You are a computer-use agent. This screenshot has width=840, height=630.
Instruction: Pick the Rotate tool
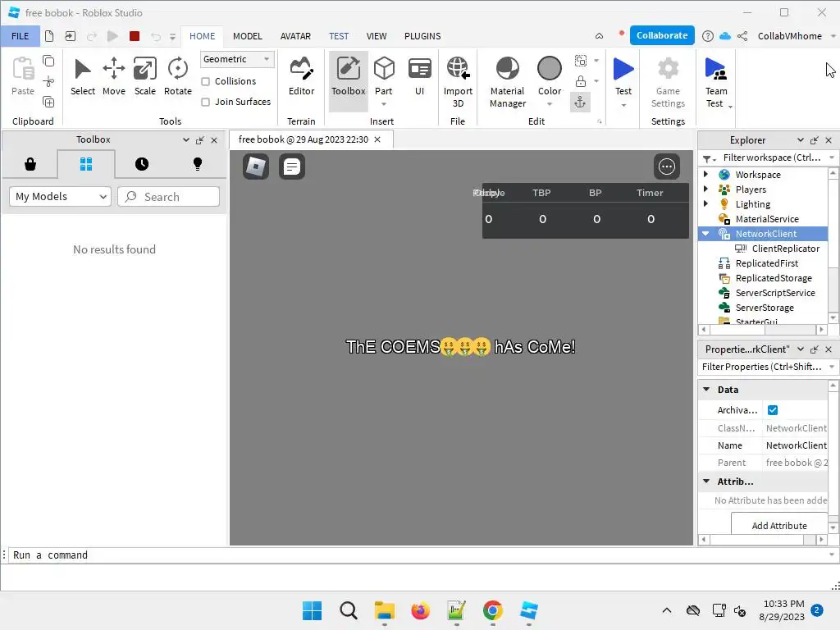(x=178, y=77)
